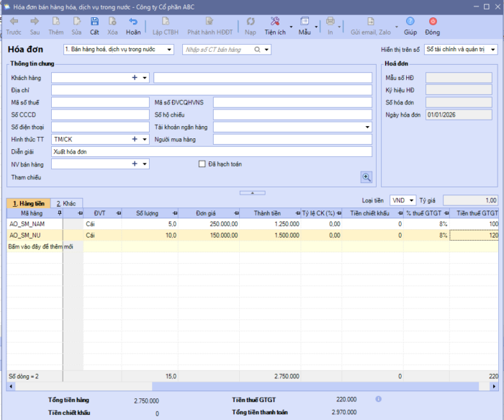Viewport: 504px width, 420px height.
Task: Toggle the Đã hạch toán checkbox
Action: click(202, 164)
